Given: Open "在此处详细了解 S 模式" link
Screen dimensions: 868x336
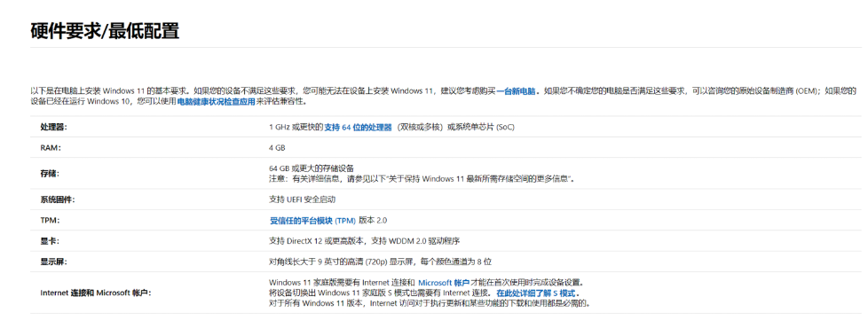Looking at the screenshot, I should coord(535,293).
